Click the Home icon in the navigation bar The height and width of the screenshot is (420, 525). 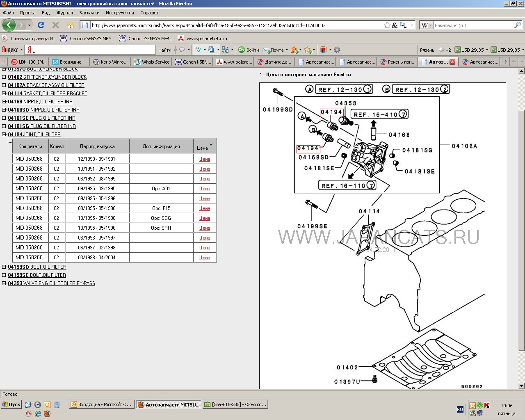[71, 25]
